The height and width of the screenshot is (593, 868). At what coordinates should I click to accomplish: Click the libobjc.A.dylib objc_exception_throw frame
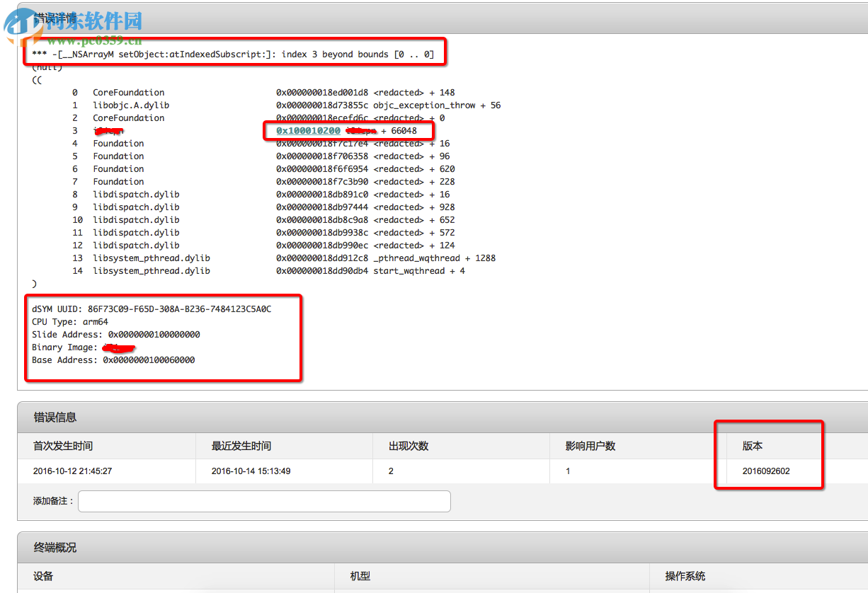click(x=286, y=105)
